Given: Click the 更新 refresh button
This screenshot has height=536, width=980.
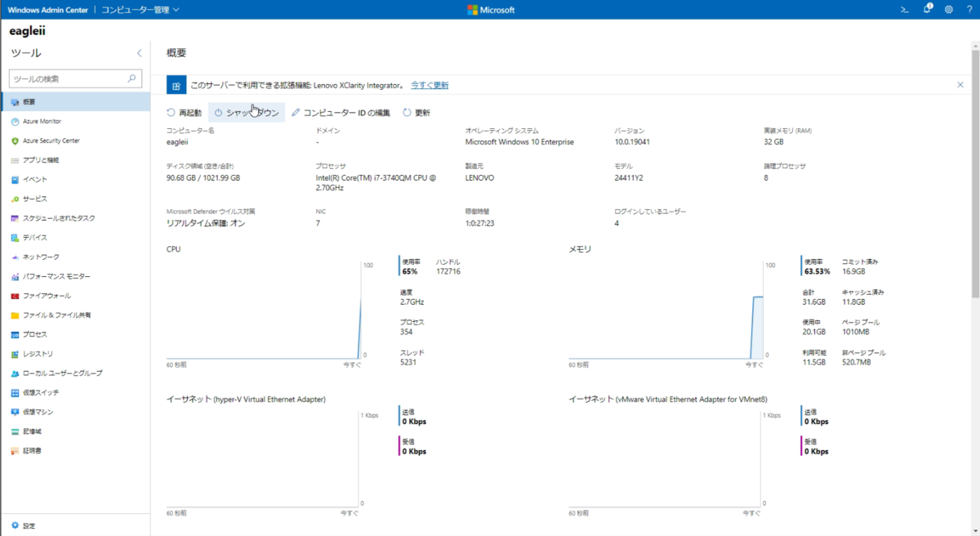Looking at the screenshot, I should 416,113.
